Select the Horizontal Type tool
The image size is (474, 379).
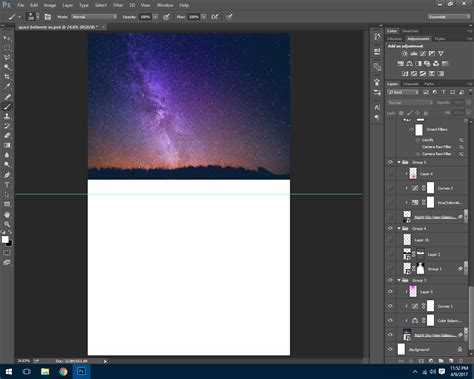(x=7, y=185)
